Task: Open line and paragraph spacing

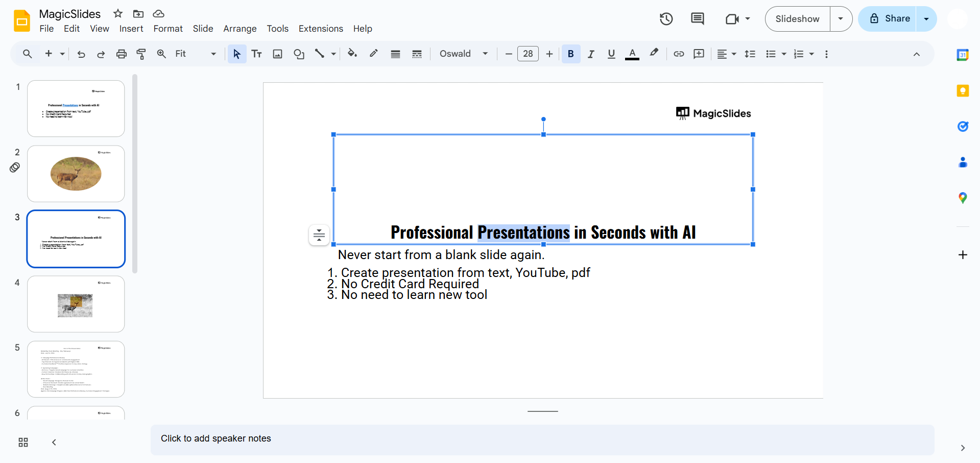Action: [750, 54]
